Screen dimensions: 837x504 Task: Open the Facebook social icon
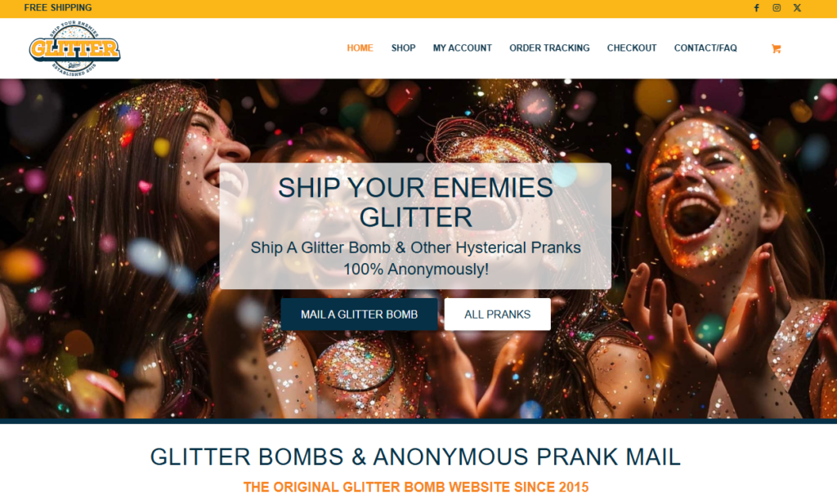(756, 8)
